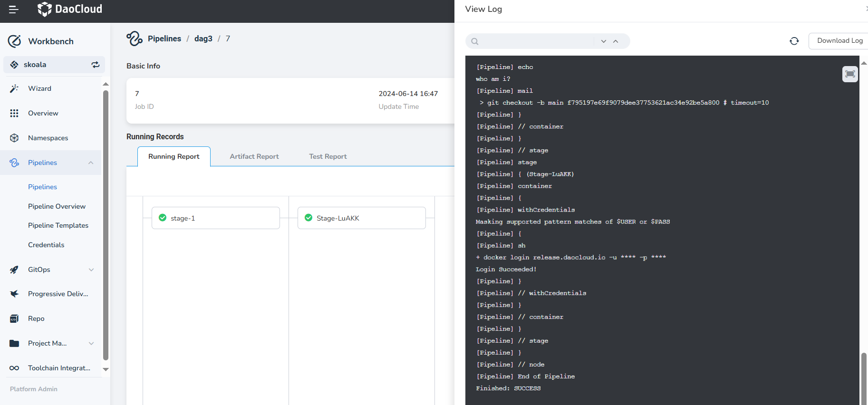
Task: Collapse the Pipelines sidebar section
Action: (91, 163)
